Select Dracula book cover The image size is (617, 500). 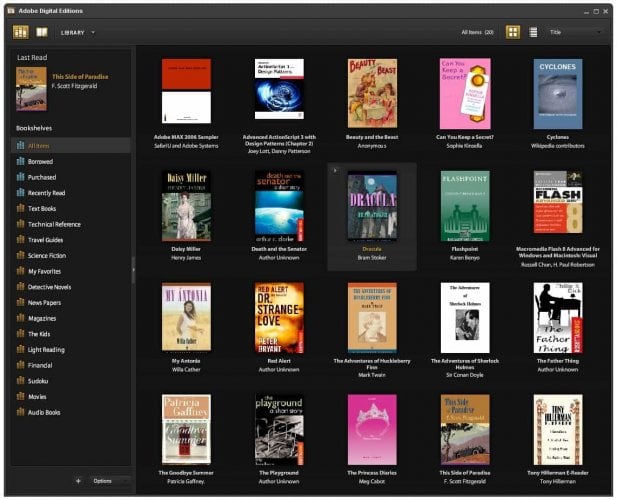[372, 205]
